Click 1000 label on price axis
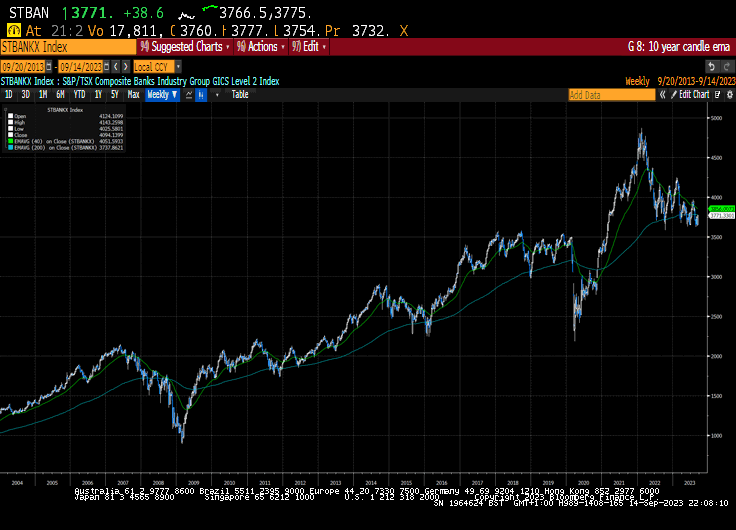Screen dimensions: 736x530 coord(716,436)
